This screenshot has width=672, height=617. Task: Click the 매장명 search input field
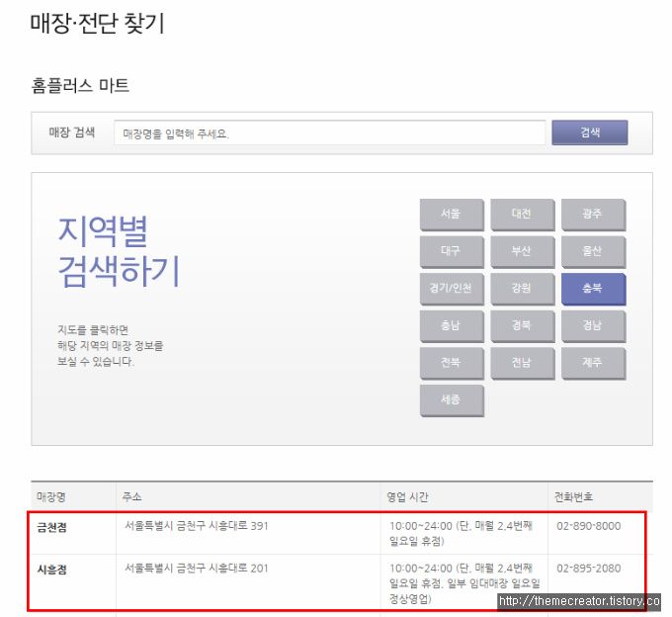point(329,133)
